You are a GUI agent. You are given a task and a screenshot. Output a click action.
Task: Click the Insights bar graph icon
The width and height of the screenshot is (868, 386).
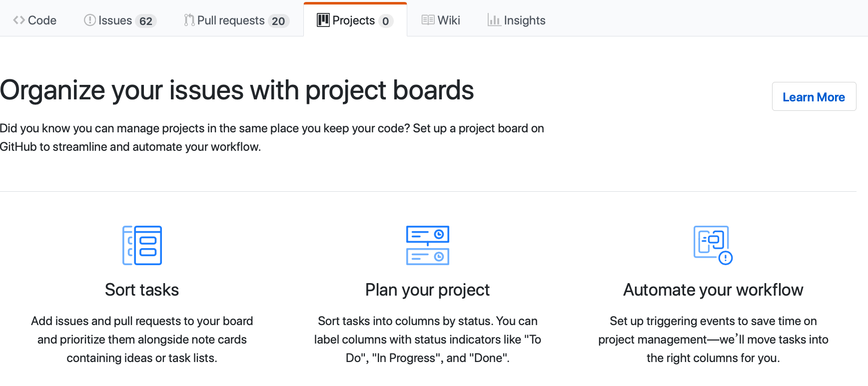tap(494, 20)
